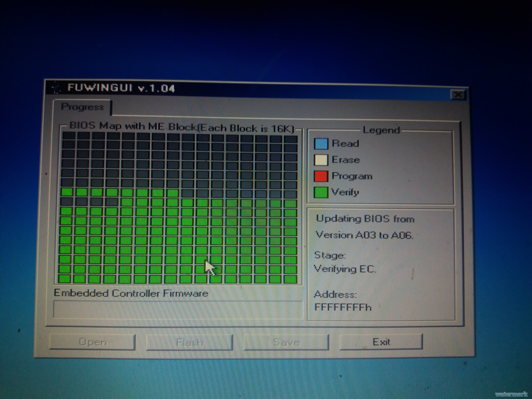Screen dimensions: 532x399
Task: Click the 'BIOS Map with ME Block' heading
Action: (x=182, y=127)
